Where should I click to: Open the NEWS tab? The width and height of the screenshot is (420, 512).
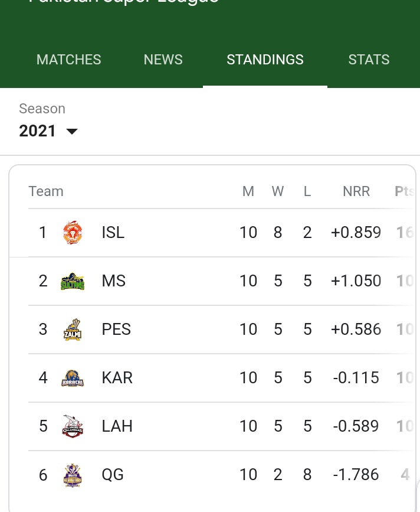click(163, 60)
